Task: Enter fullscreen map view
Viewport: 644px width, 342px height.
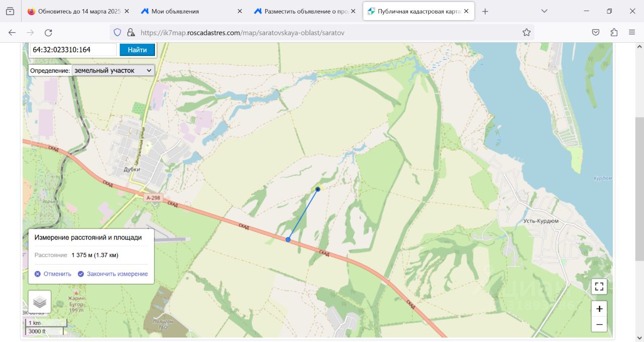Action: coord(599,287)
